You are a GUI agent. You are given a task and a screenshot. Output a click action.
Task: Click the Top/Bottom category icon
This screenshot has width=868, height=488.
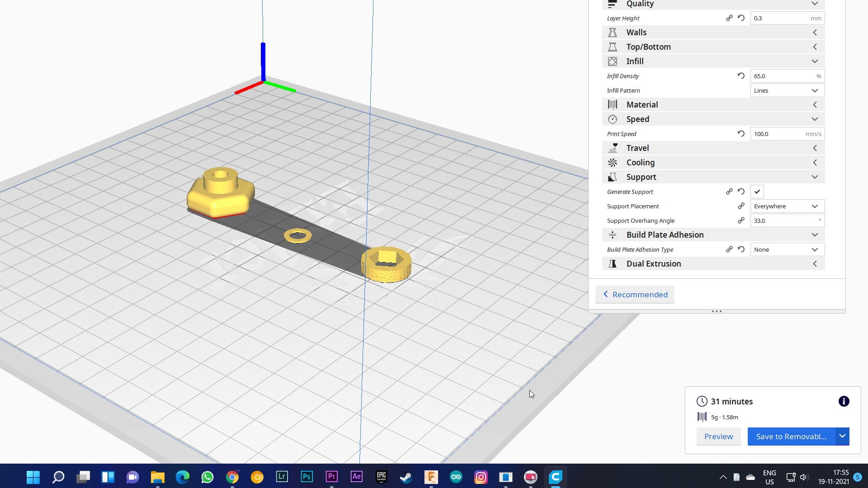(613, 47)
